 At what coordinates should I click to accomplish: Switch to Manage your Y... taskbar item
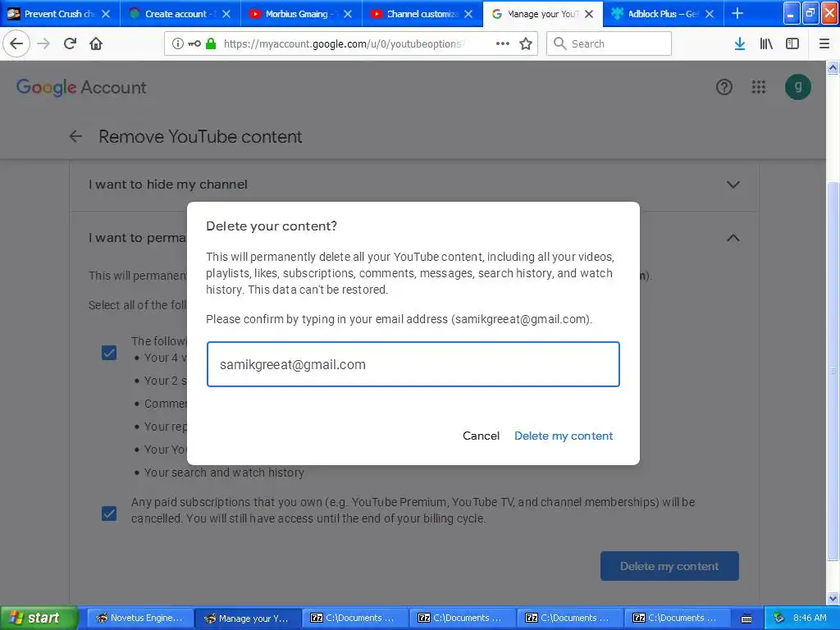click(247, 618)
